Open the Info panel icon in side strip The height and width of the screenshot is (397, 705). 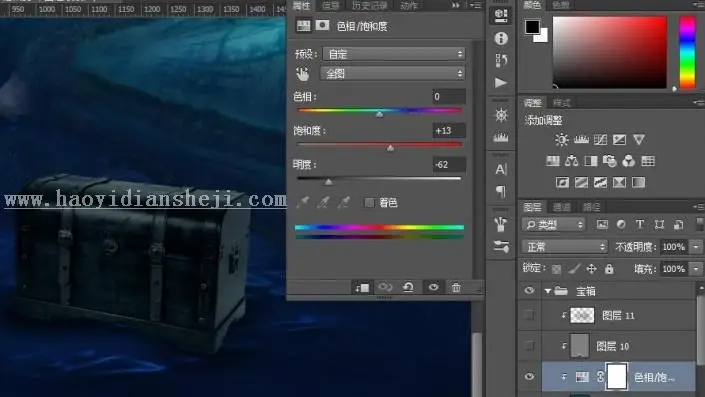tap(501, 38)
